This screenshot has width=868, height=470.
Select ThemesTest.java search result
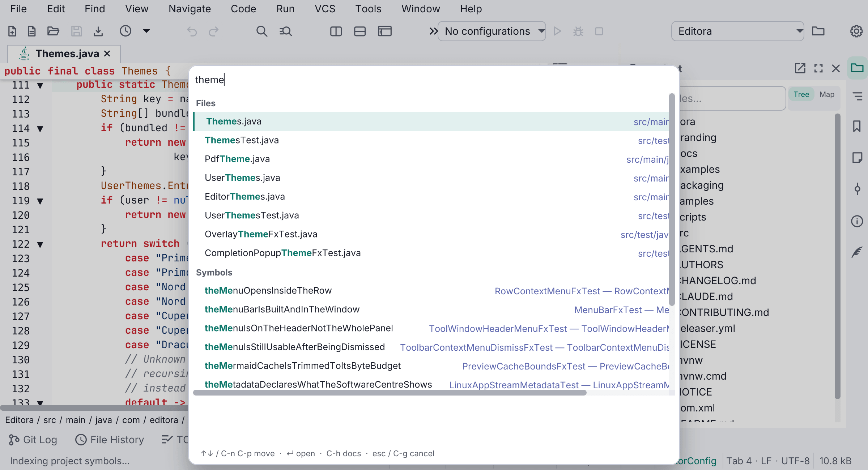pyautogui.click(x=431, y=140)
